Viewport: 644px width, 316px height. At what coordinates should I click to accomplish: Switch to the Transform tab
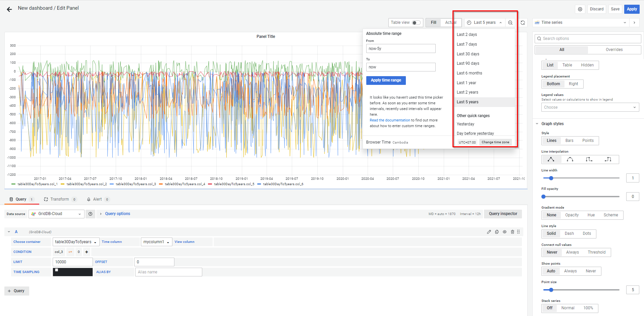tap(60, 199)
